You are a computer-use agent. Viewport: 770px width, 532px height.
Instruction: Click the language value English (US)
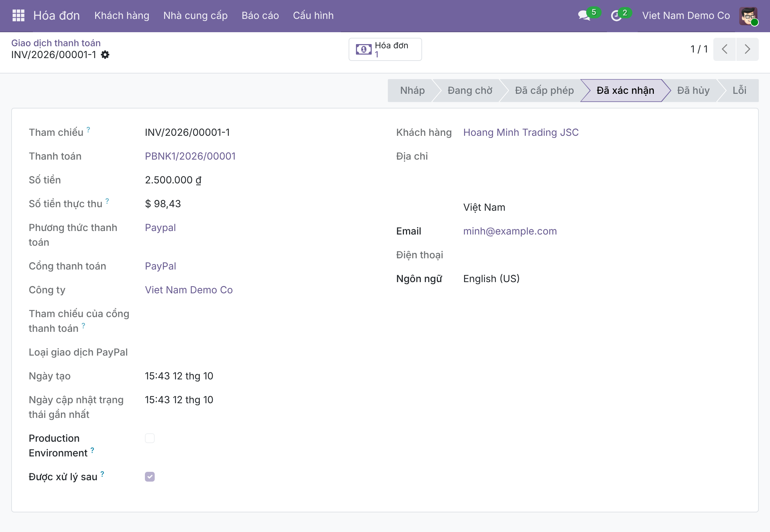[491, 279]
